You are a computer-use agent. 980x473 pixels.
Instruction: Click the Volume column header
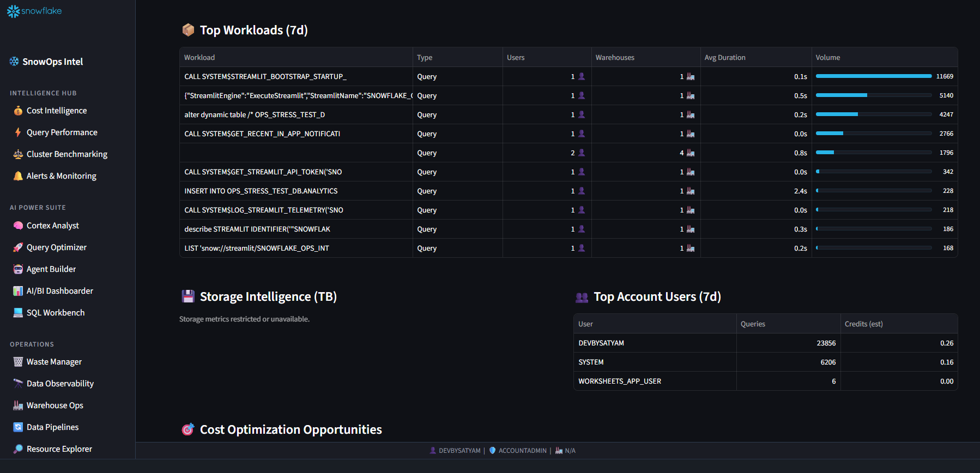[885, 57]
